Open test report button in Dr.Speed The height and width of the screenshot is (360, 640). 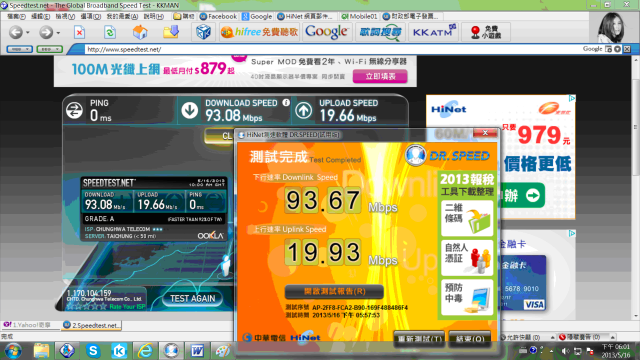(x=334, y=291)
